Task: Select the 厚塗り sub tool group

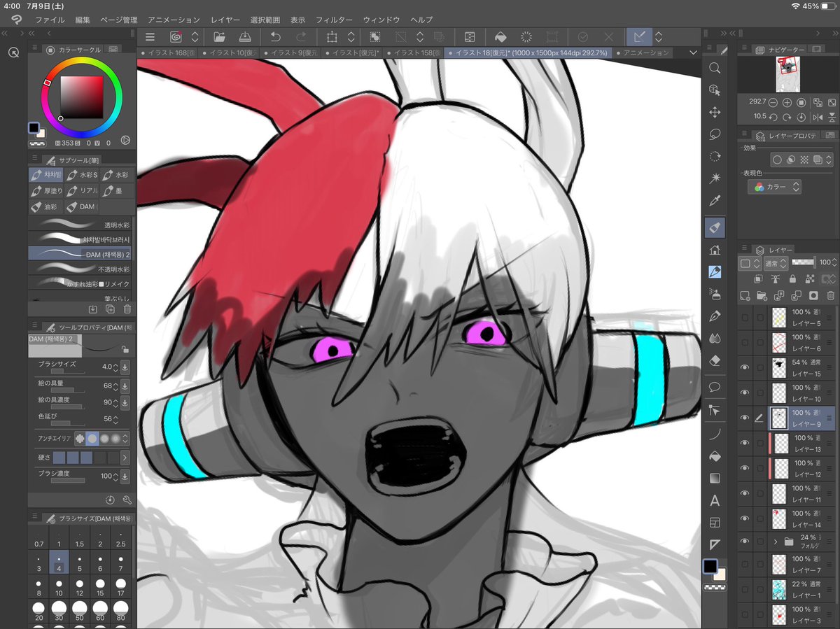Action: (47, 190)
